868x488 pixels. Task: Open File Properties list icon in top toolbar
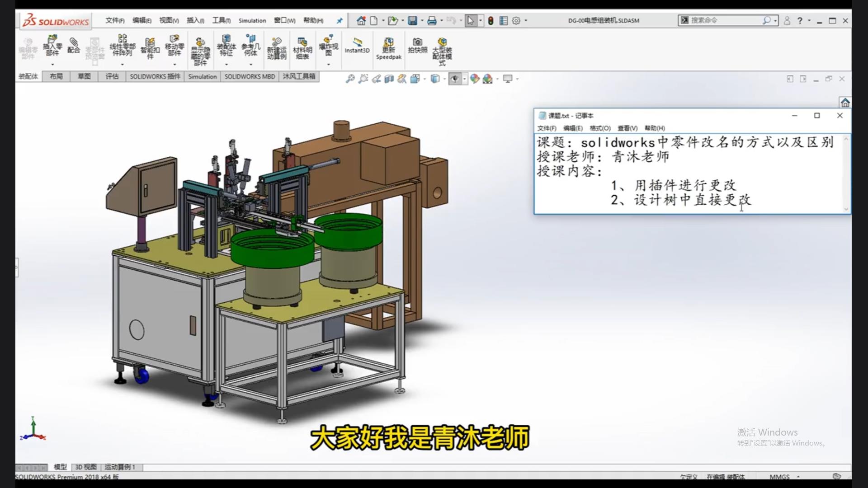click(503, 20)
